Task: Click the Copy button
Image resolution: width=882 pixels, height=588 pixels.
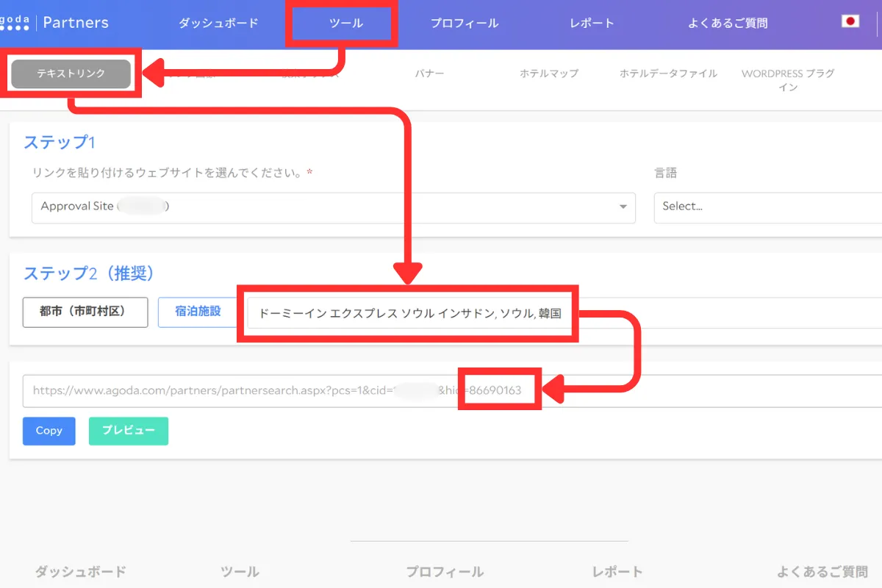Action: tap(49, 431)
